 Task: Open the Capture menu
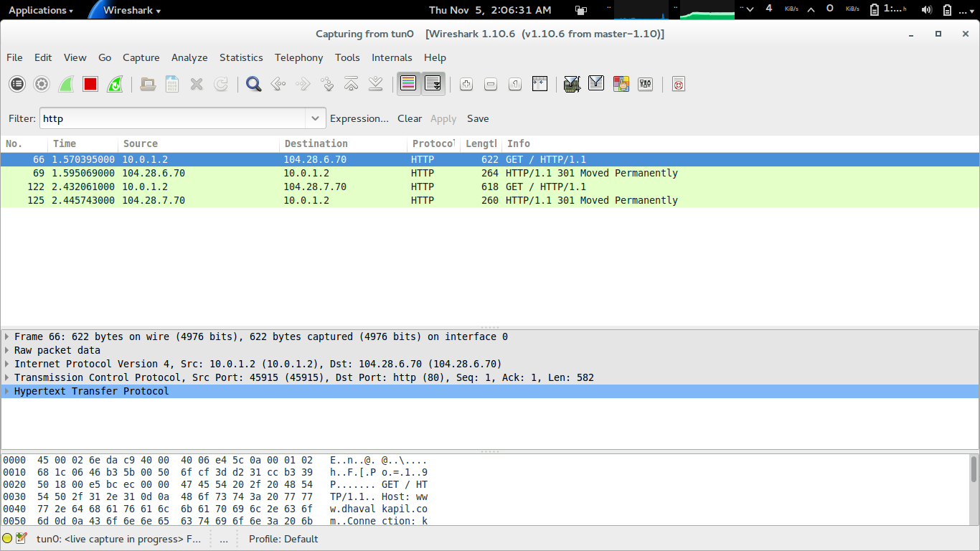click(141, 57)
